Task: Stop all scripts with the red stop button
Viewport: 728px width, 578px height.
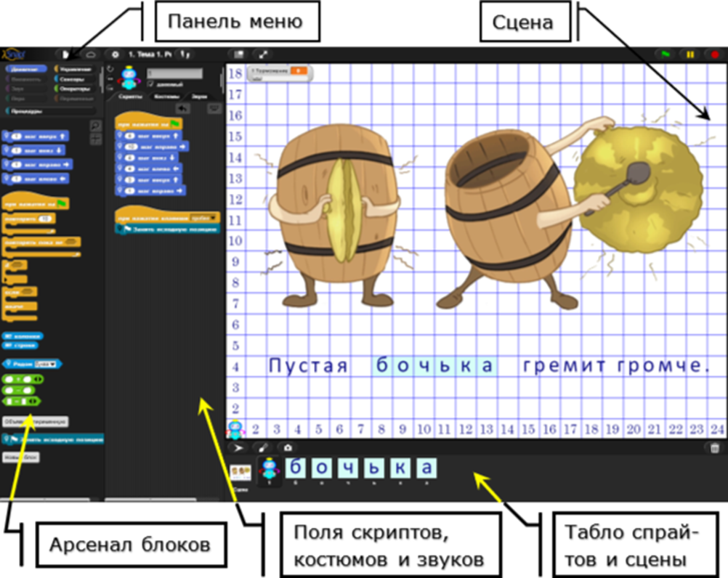Action: [x=715, y=54]
